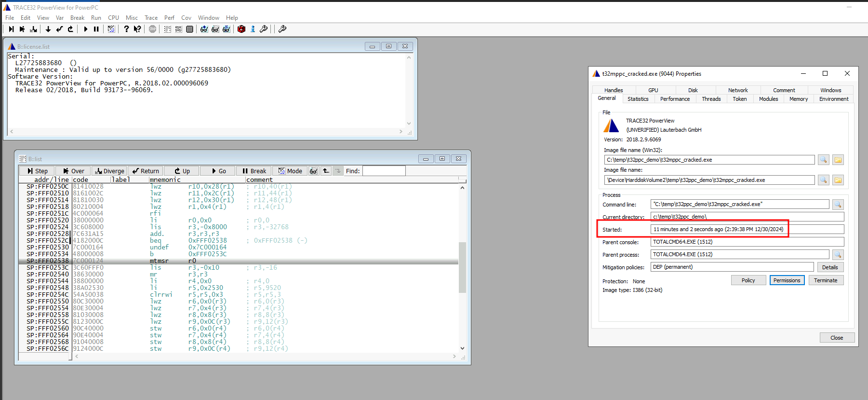Click the middle glasses watch view icon
Viewport: 868px width, 400px height.
tap(215, 29)
